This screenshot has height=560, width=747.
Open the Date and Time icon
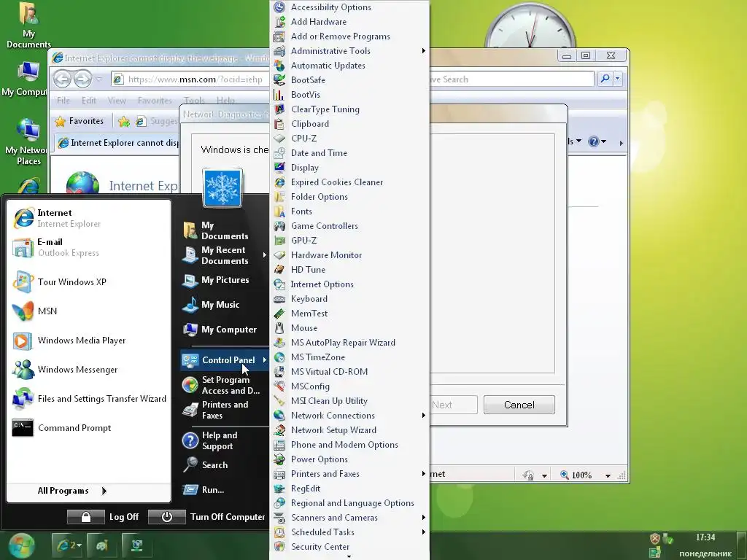click(279, 153)
